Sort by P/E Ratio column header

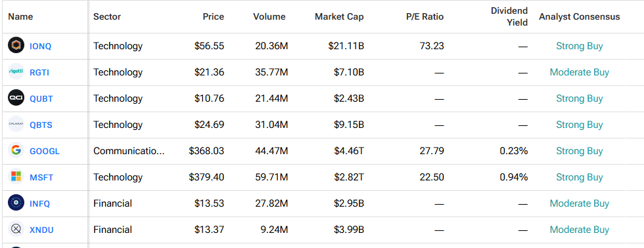tap(425, 17)
